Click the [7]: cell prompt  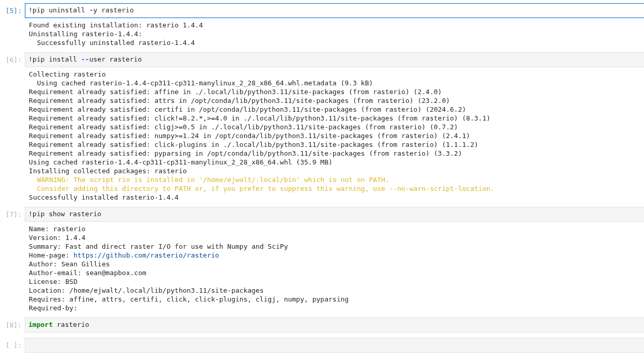click(x=13, y=215)
